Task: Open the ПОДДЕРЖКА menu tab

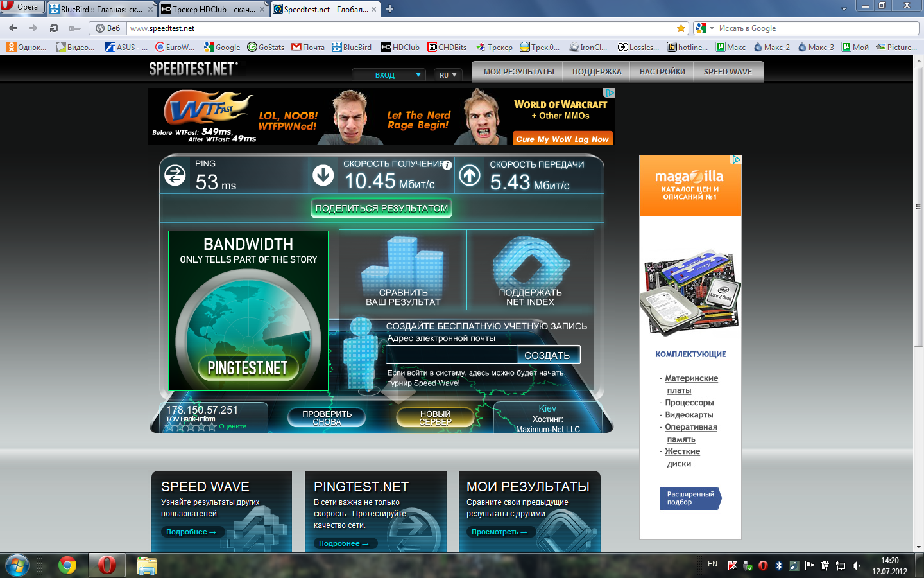Action: point(597,72)
